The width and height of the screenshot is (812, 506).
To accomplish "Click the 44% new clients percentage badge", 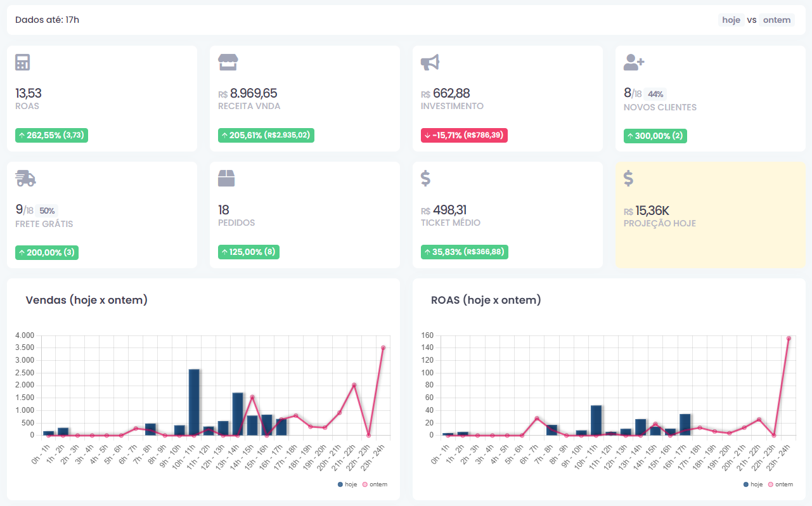I will pos(655,94).
